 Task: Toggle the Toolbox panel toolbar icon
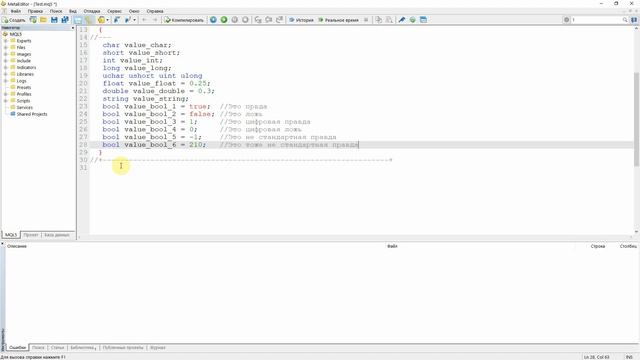(x=88, y=20)
